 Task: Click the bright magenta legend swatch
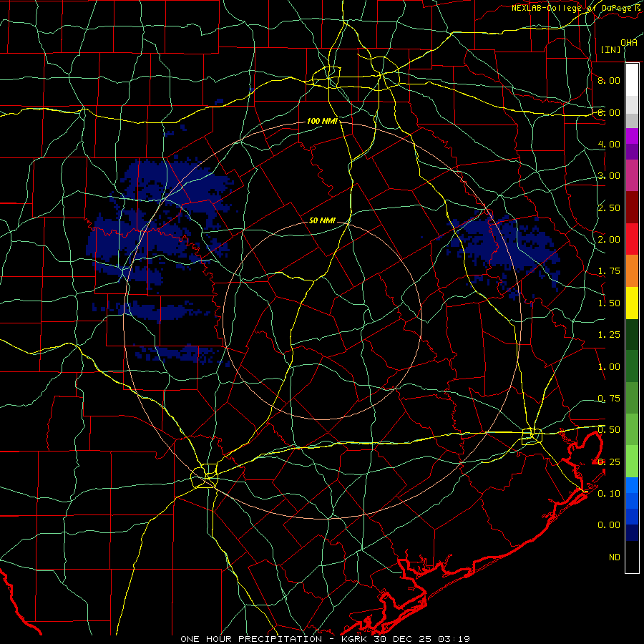pyautogui.click(x=632, y=135)
